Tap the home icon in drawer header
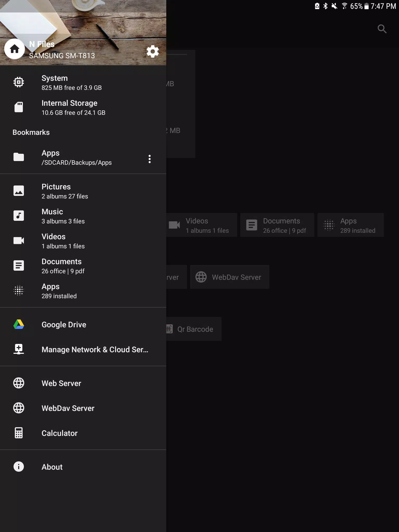This screenshot has height=532, width=399. click(15, 49)
